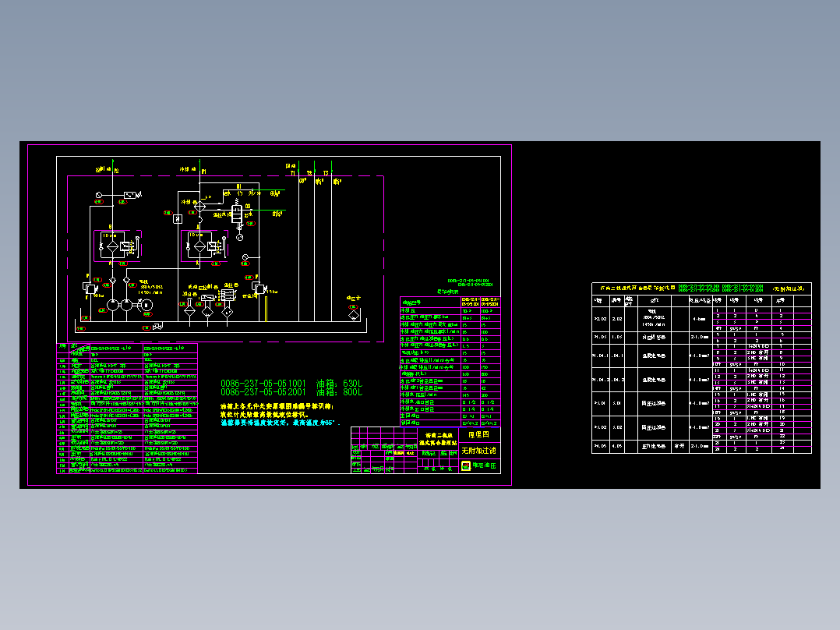Click the pressure gauge circle left of 15bar valve line
Viewport: 840px width, 630px height.
(x=245, y=258)
